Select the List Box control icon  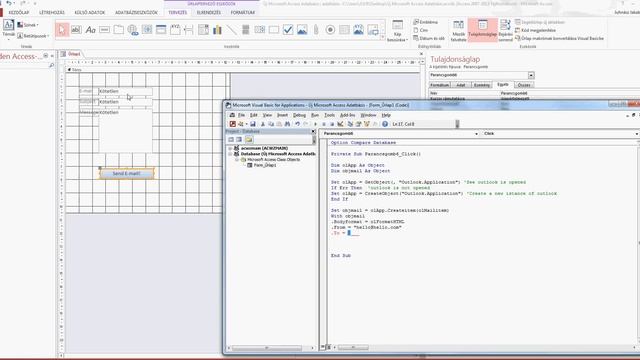pyautogui.click(x=260, y=30)
